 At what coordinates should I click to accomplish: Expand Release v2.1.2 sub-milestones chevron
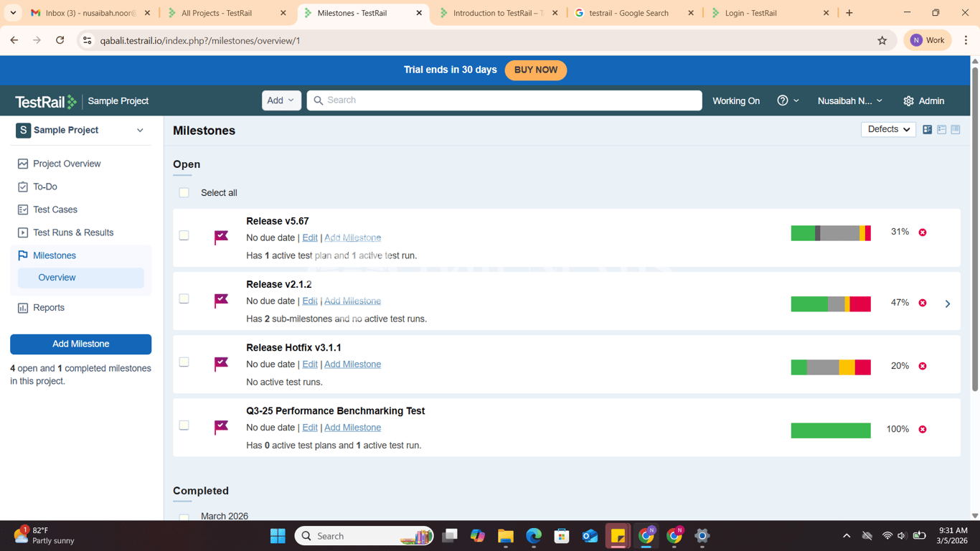click(x=948, y=303)
